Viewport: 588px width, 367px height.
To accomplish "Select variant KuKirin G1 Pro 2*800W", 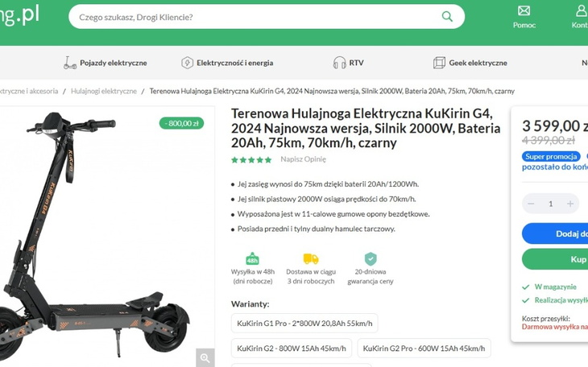I will coord(304,324).
